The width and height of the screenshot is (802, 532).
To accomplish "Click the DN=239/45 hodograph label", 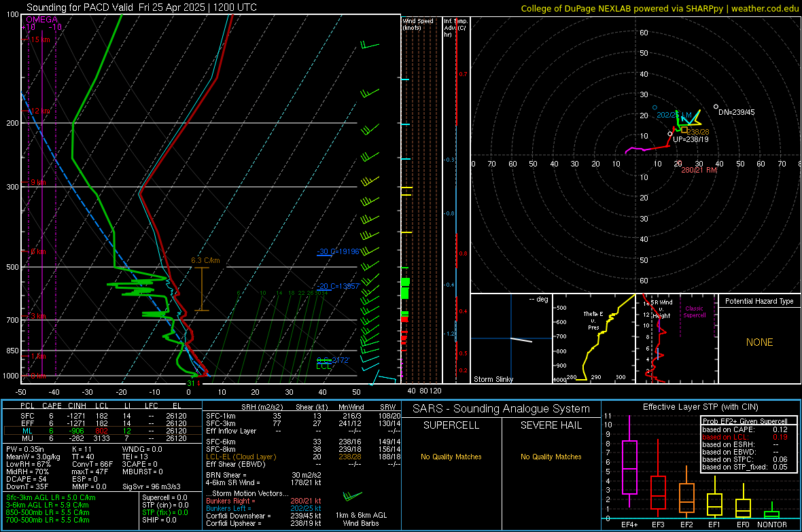I will tap(737, 112).
